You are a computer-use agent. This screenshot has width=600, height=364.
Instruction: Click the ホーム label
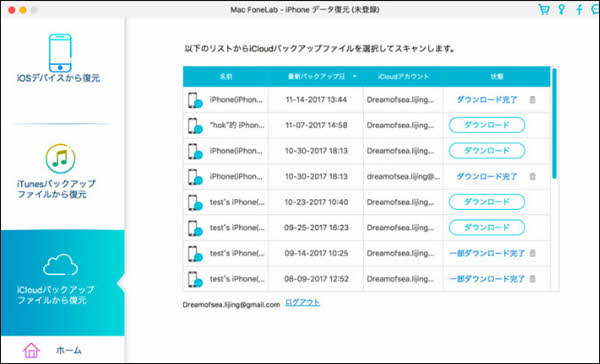[69, 350]
